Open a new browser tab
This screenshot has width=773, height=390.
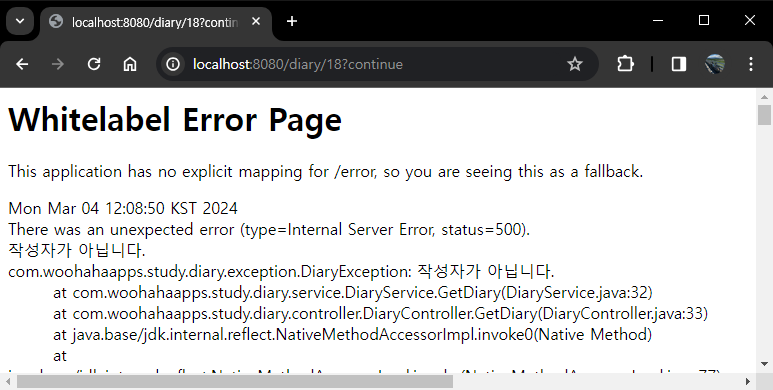point(292,21)
